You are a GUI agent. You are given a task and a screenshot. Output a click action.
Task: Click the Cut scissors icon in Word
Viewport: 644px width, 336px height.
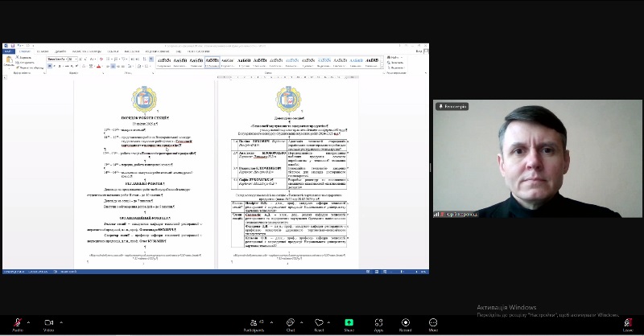click(17, 57)
